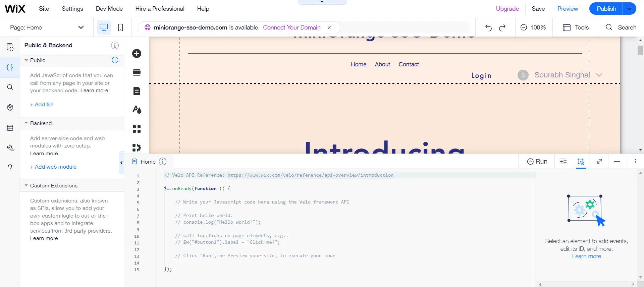Screen dimensions: 644x287
Task: Click the Run button
Action: [x=537, y=162]
